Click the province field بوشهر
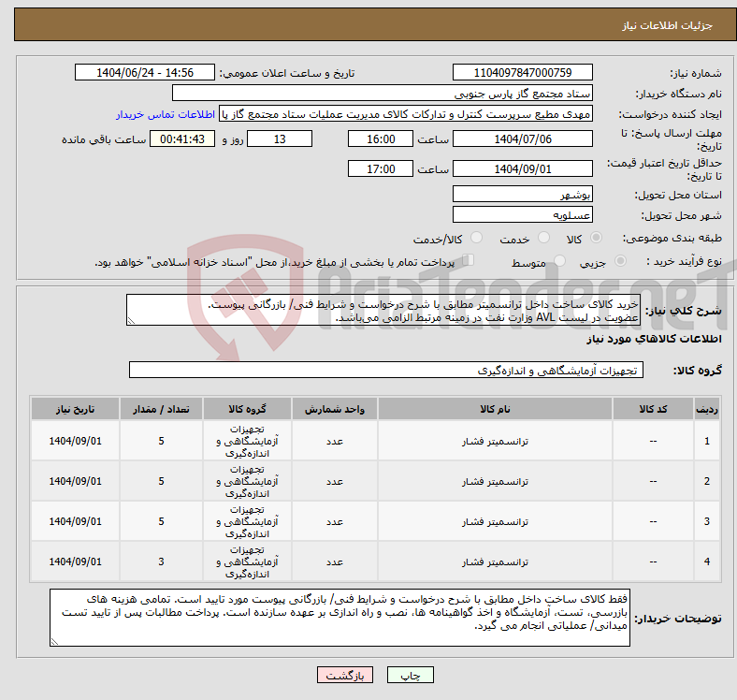This screenshot has width=737, height=700. (522, 194)
